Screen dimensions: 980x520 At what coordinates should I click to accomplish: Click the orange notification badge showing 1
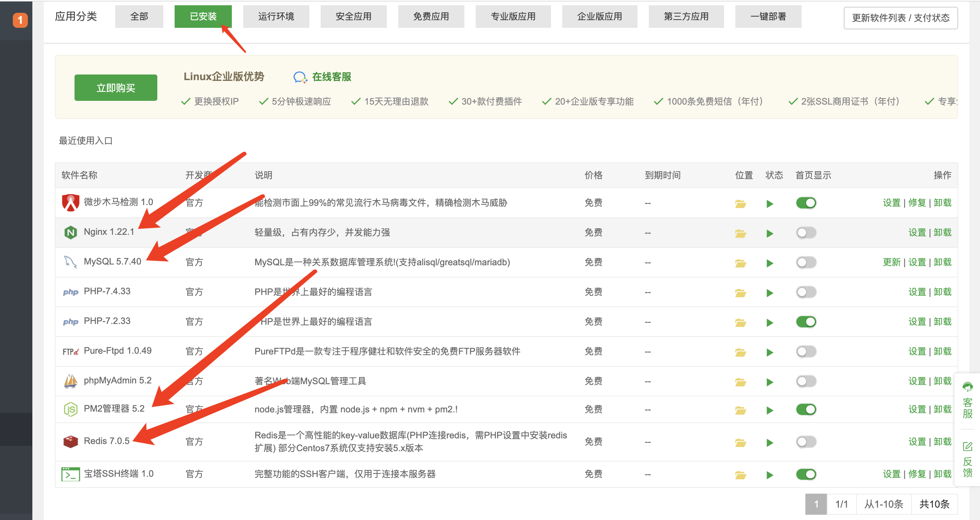tap(20, 20)
